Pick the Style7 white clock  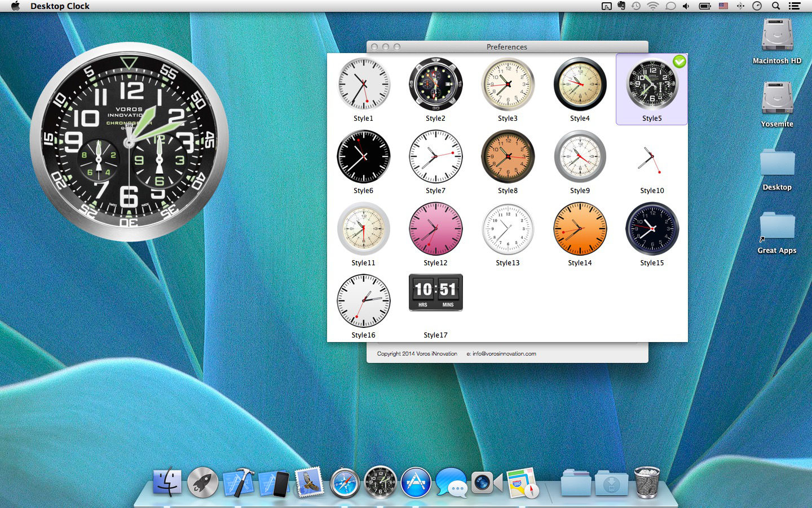tap(435, 156)
